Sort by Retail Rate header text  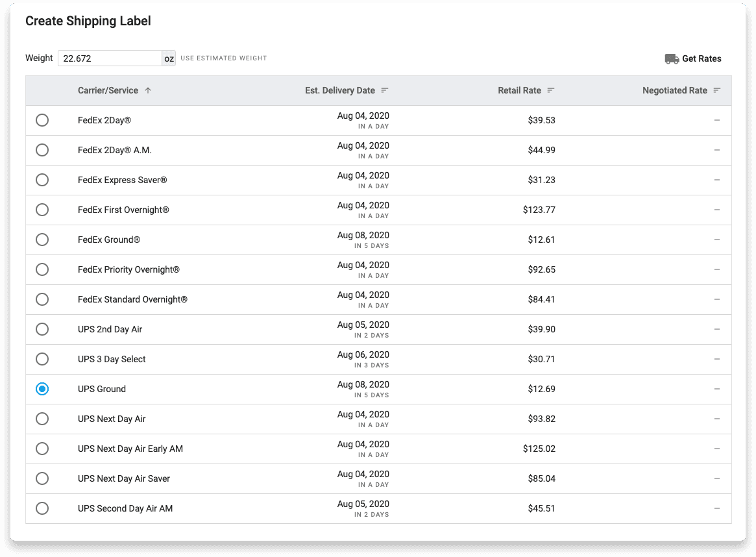point(519,90)
